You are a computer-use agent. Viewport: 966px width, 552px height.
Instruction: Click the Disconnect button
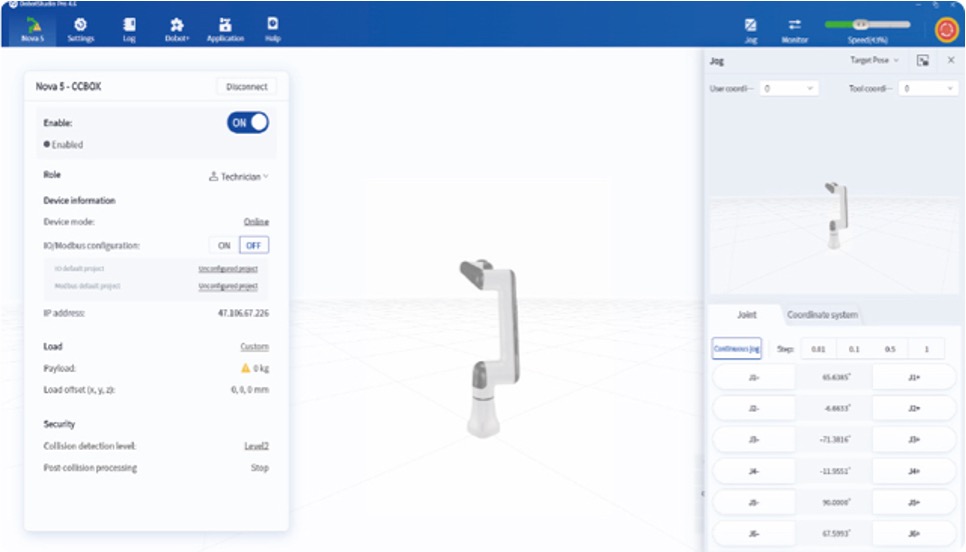(246, 87)
